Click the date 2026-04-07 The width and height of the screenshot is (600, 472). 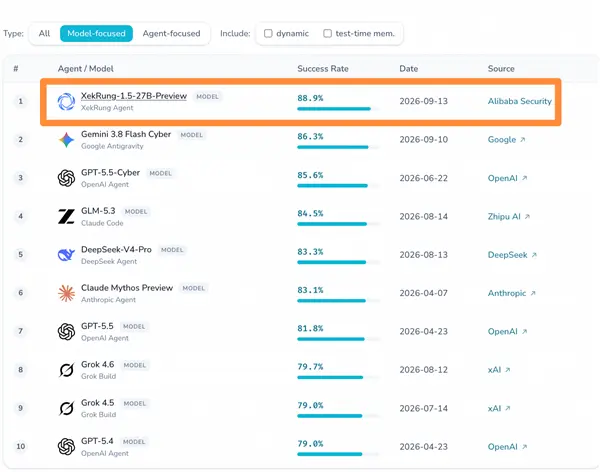click(424, 293)
